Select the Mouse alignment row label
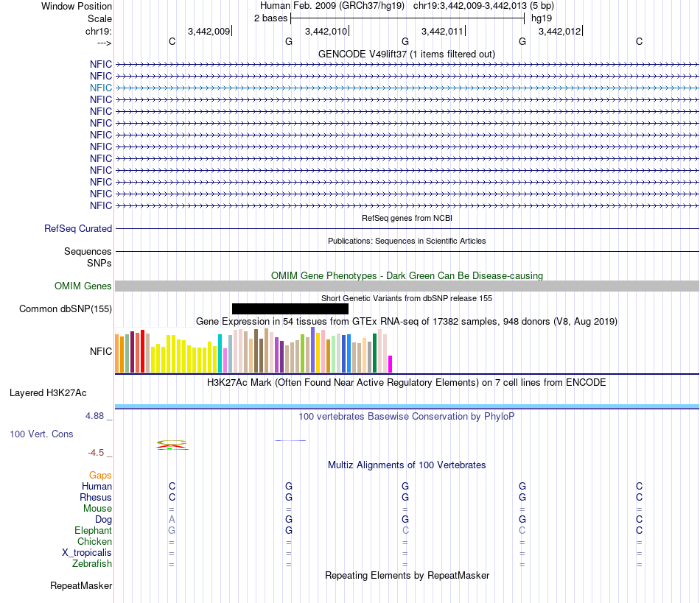Image resolution: width=700 pixels, height=603 pixels. [98, 509]
